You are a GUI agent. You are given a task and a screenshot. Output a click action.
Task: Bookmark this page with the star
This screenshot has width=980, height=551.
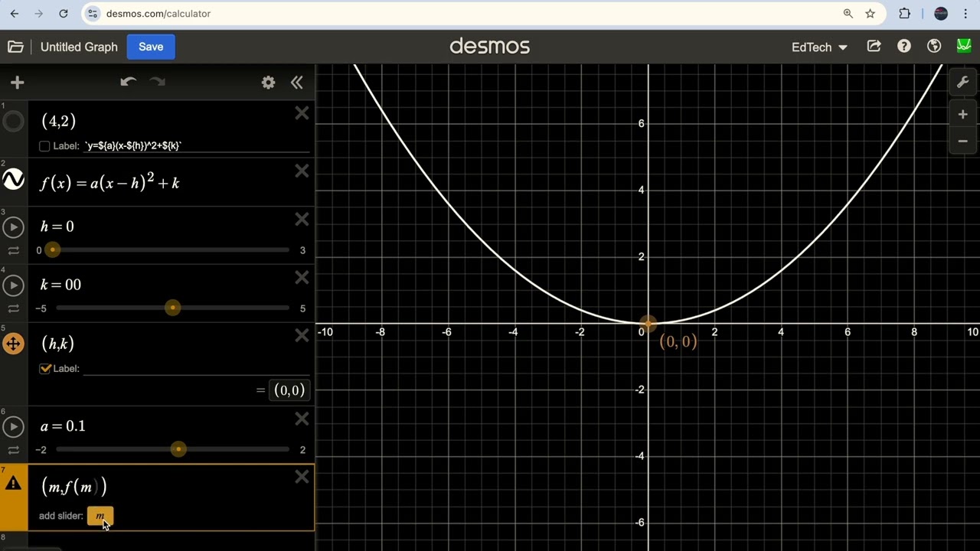(x=871, y=14)
